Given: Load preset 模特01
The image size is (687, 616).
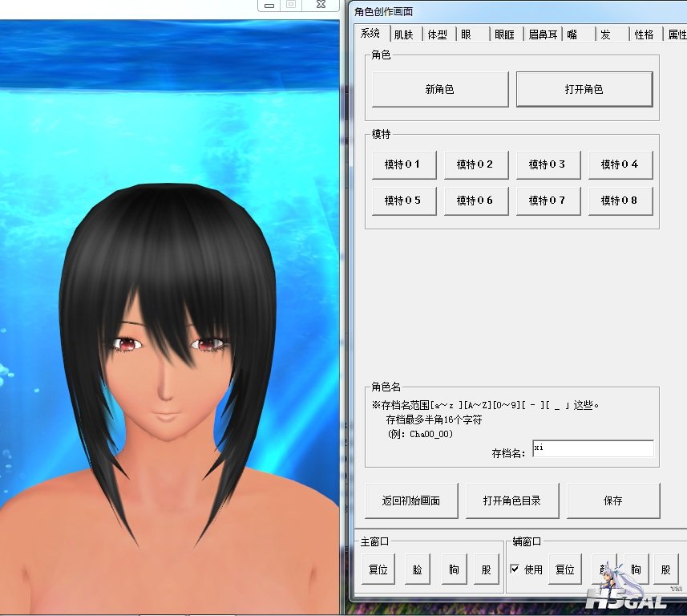Looking at the screenshot, I should (x=404, y=164).
